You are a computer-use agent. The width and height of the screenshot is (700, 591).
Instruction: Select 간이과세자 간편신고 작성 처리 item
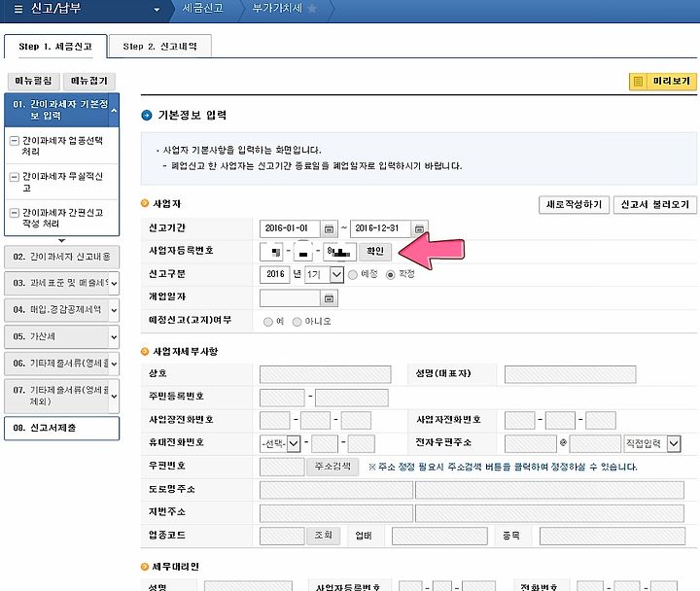[x=62, y=218]
